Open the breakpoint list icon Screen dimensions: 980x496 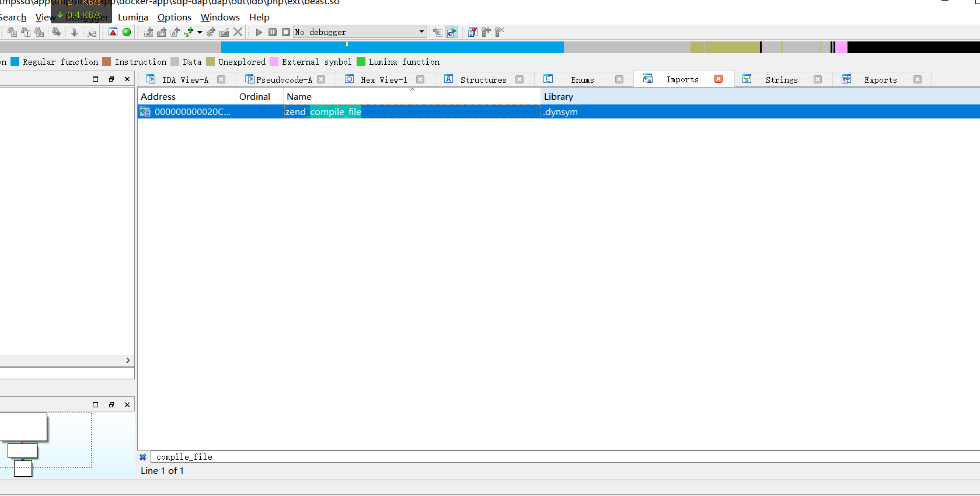[x=473, y=32]
